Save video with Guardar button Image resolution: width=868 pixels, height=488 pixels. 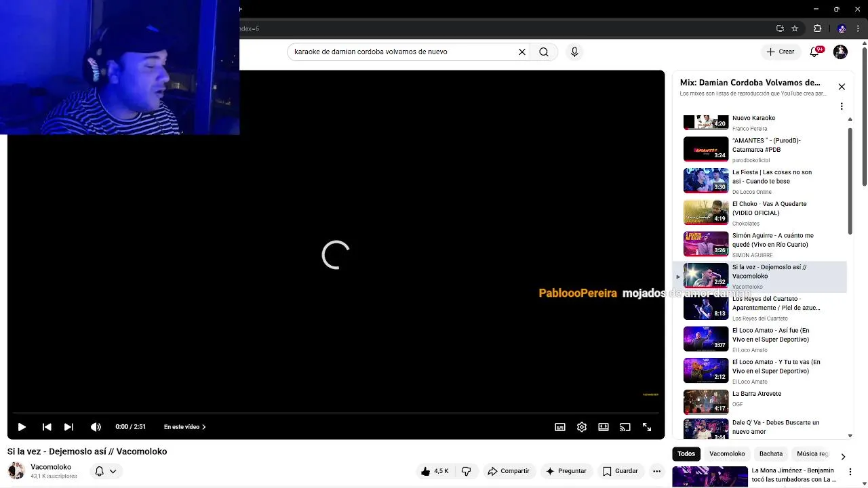620,471
